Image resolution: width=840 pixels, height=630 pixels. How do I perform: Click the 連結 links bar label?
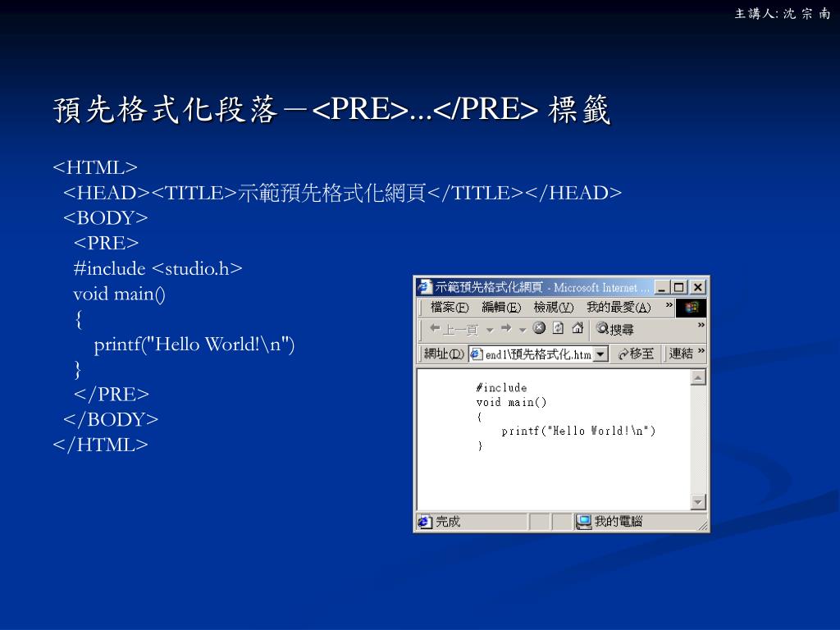click(x=681, y=354)
